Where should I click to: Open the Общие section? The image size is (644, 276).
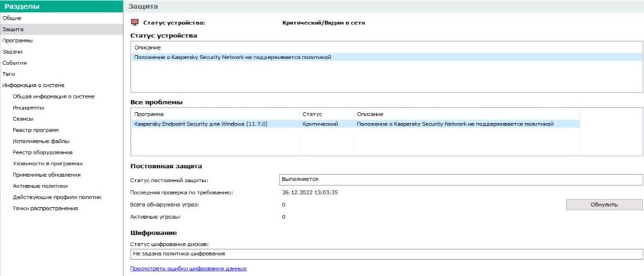(x=12, y=18)
